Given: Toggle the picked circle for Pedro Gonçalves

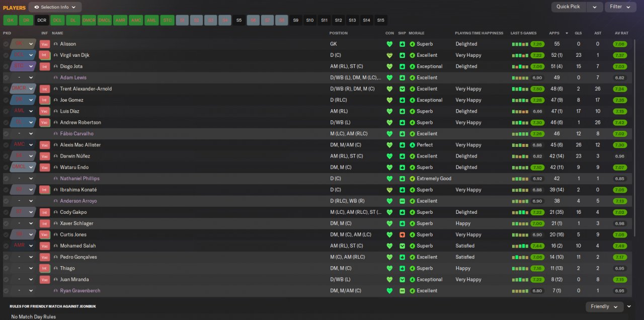Looking at the screenshot, I should click(x=6, y=257).
